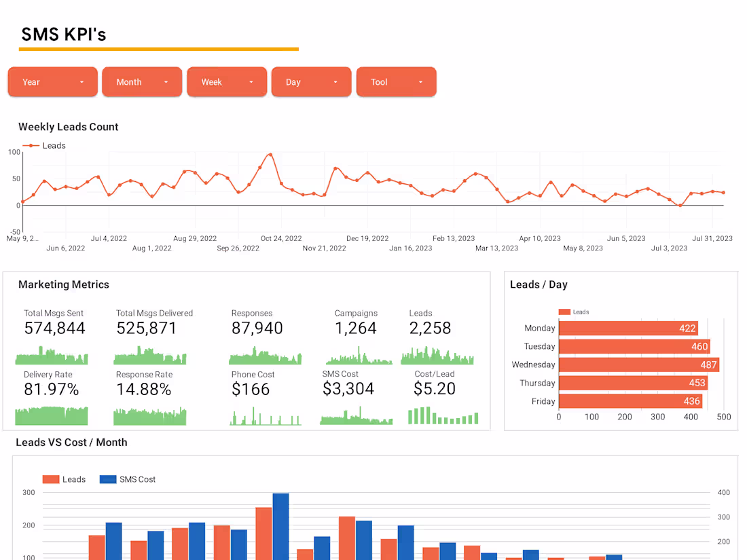Open the Year filter dropdown

[53, 82]
